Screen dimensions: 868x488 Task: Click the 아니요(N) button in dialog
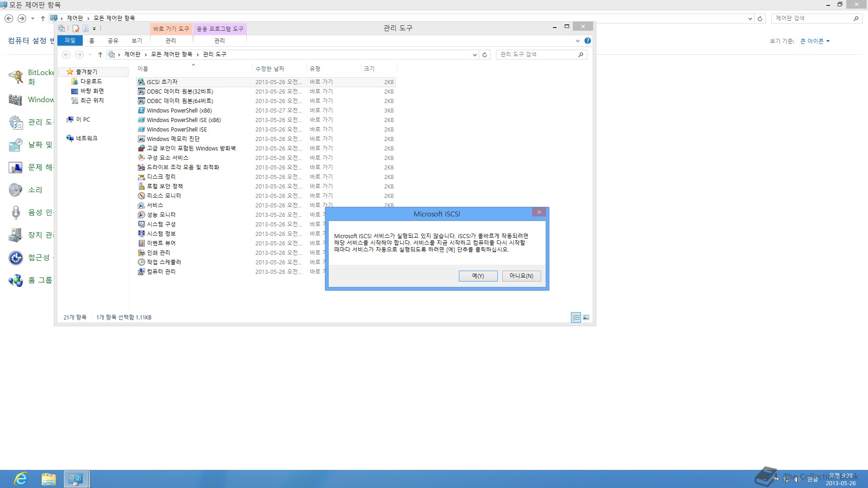tap(521, 276)
